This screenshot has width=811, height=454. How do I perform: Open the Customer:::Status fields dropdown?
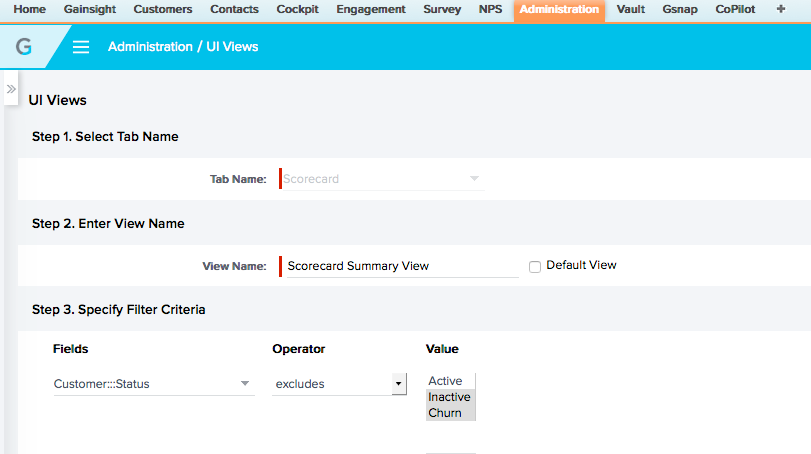coord(154,384)
